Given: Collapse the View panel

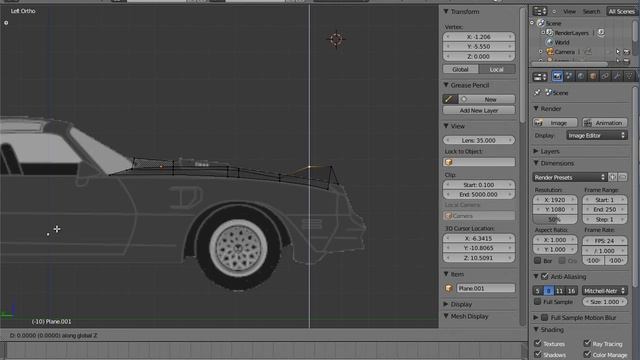Looking at the screenshot, I should click(x=446, y=126).
